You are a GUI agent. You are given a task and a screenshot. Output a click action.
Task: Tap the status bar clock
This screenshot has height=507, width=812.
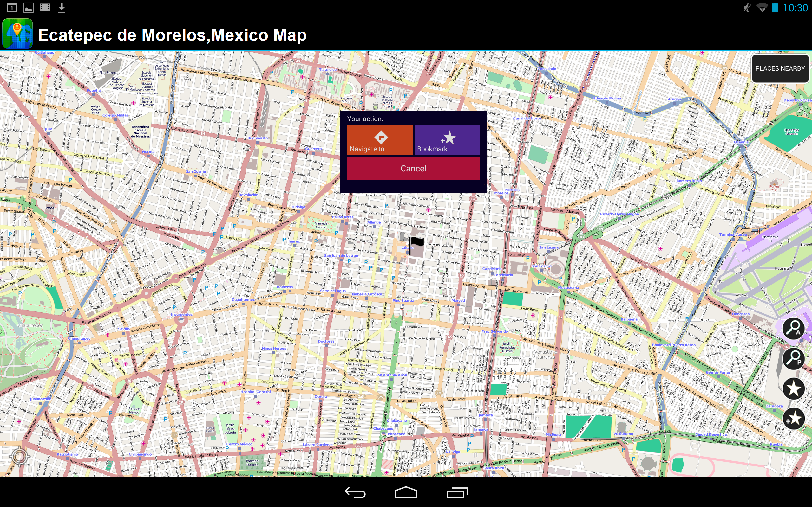click(795, 8)
